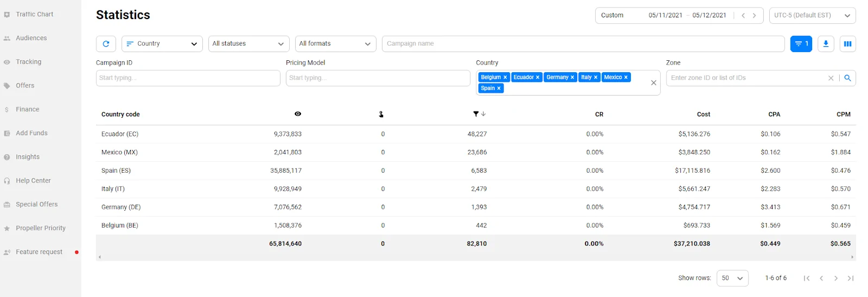Go to the last page icon

(x=850, y=278)
